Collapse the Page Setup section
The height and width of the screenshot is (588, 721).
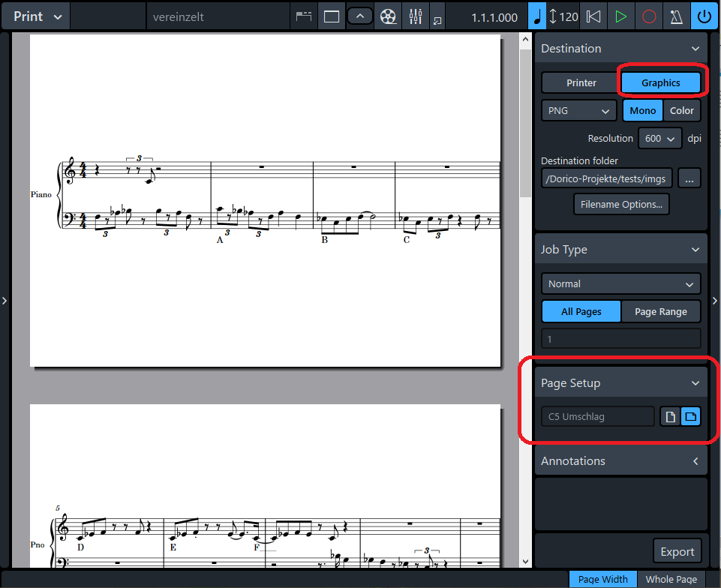pyautogui.click(x=695, y=383)
